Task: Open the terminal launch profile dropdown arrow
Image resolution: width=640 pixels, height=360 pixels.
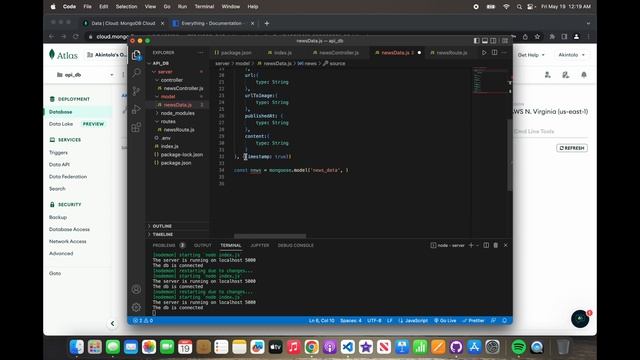Action: pyautogui.click(x=477, y=246)
